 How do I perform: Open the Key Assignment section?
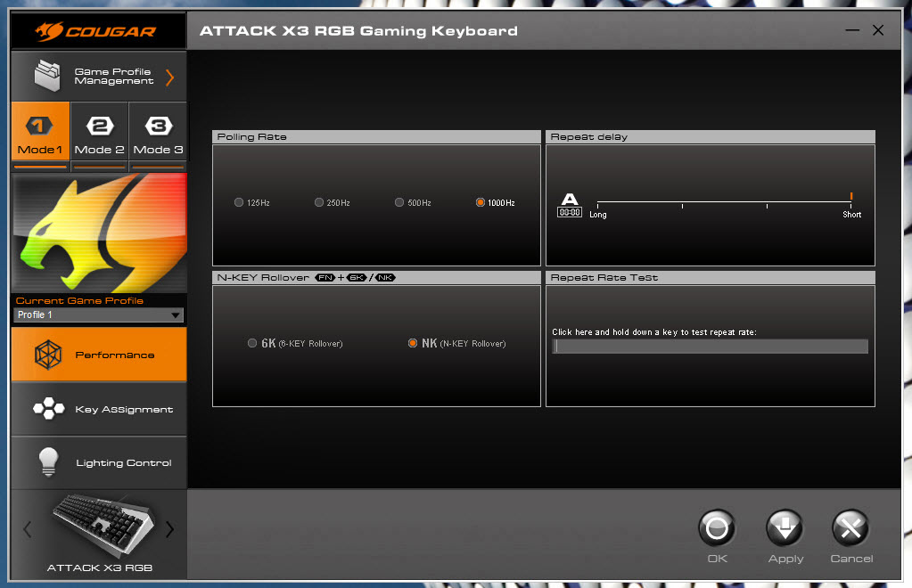[99, 409]
